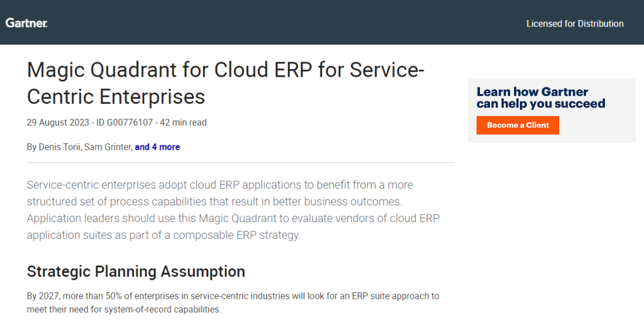Viewport: 644px width, 332px height.
Task: Click the Learn how Gartner can help heading
Action: coord(541,97)
